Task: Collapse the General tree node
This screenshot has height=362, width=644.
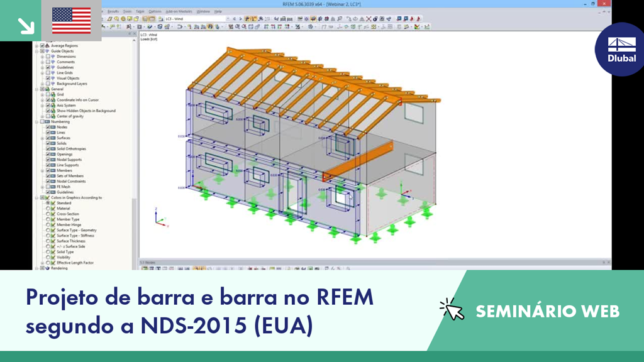Action: pos(37,89)
